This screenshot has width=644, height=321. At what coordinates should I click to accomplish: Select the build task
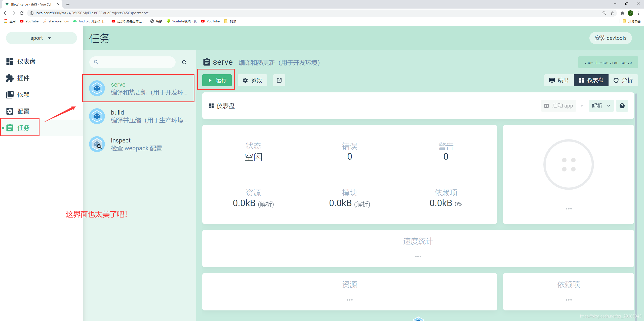(138, 116)
